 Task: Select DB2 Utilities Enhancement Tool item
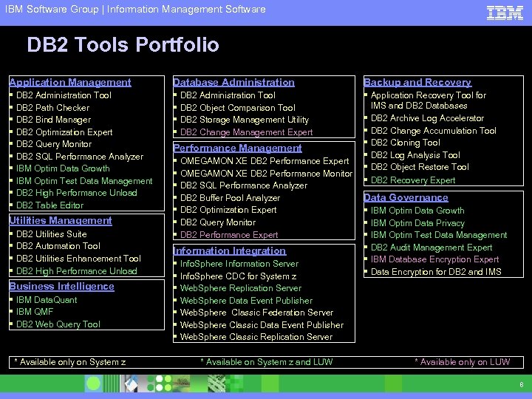[x=79, y=259]
